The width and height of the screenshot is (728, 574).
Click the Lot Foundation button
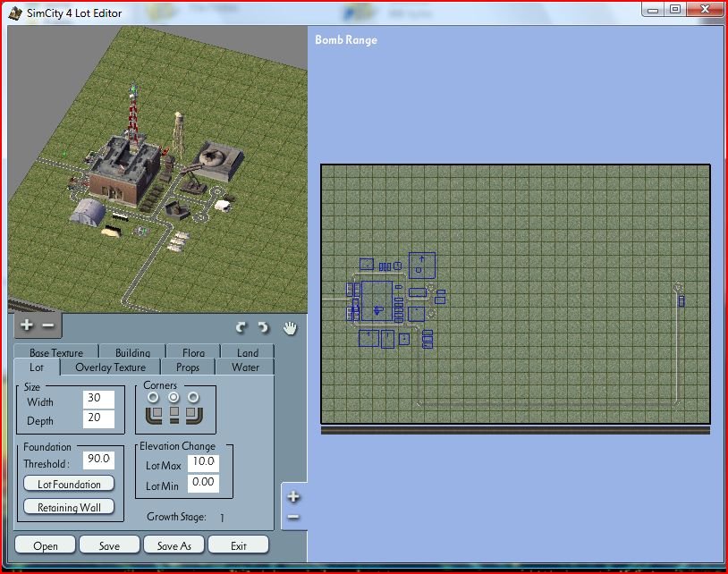(x=69, y=484)
